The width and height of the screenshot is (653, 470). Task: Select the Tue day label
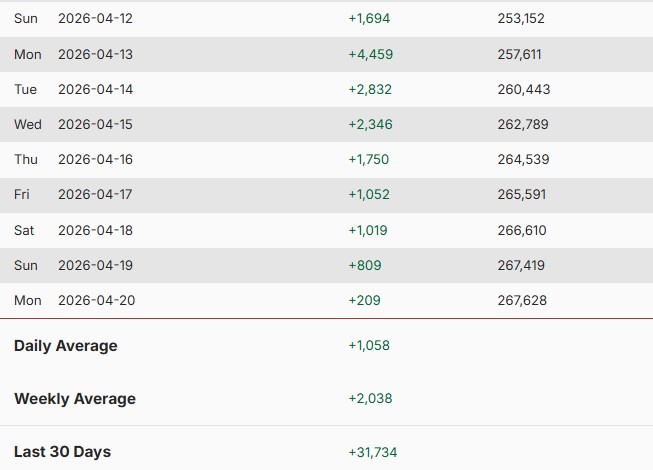point(26,89)
